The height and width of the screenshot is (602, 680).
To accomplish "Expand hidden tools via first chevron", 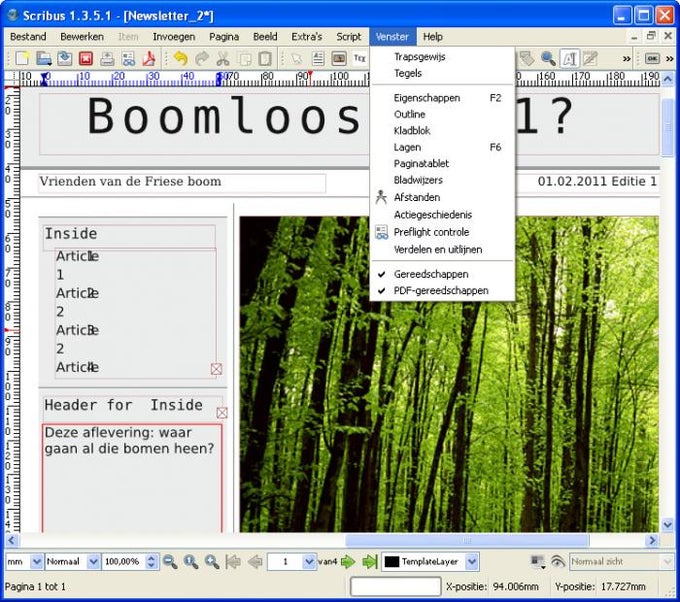I will 626,58.
